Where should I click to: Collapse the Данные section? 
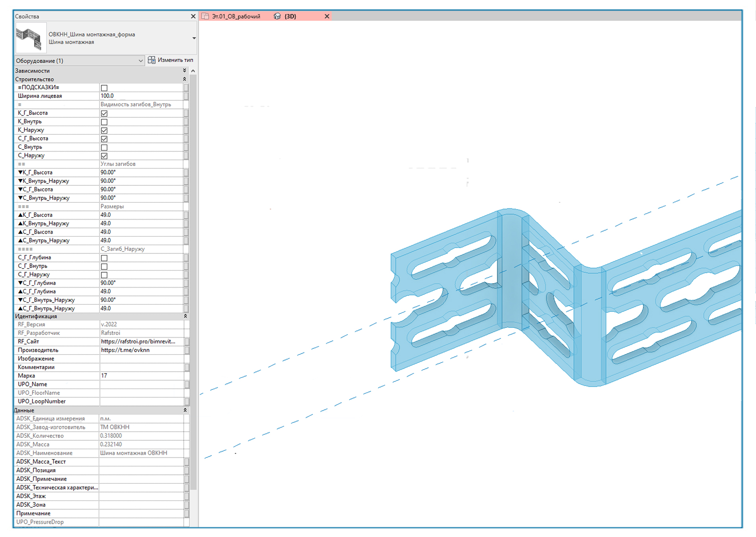click(x=185, y=410)
